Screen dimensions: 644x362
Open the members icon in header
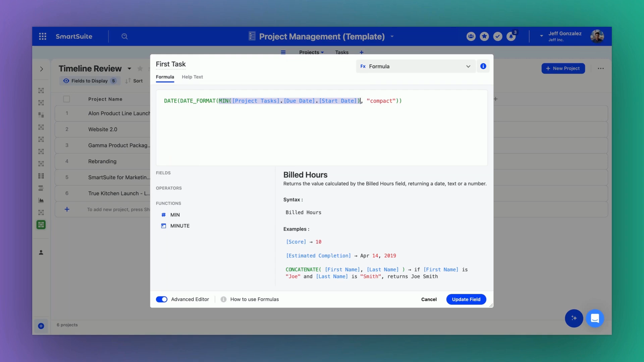click(x=471, y=36)
